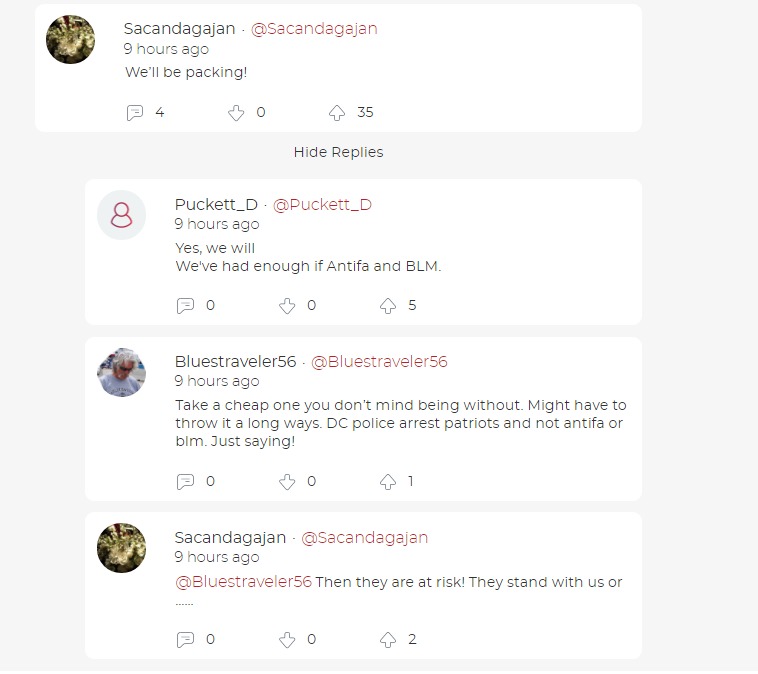758x674 pixels.
Task: Click Puckett_D's default avatar
Action: (121, 215)
